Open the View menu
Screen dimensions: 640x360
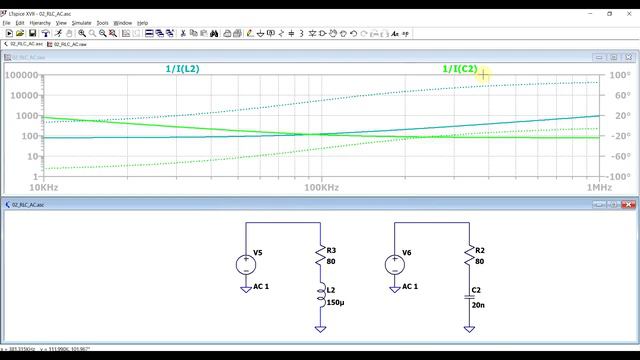pyautogui.click(x=61, y=23)
